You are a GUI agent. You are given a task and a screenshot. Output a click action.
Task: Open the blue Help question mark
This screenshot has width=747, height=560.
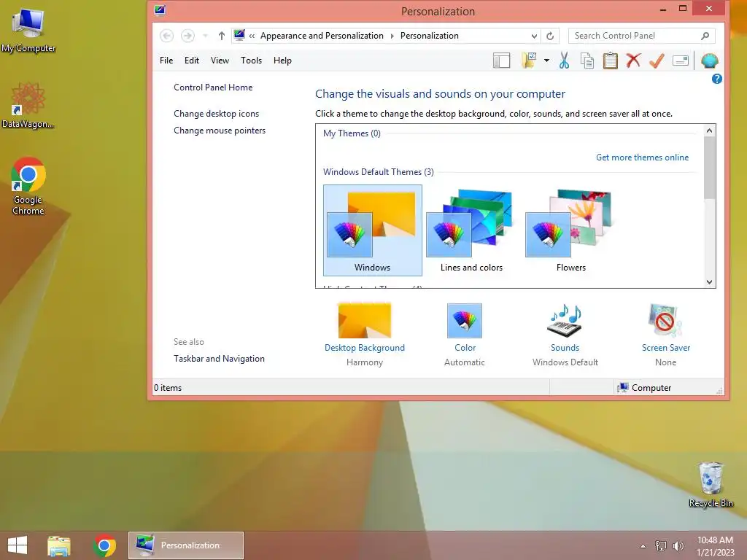(x=716, y=79)
